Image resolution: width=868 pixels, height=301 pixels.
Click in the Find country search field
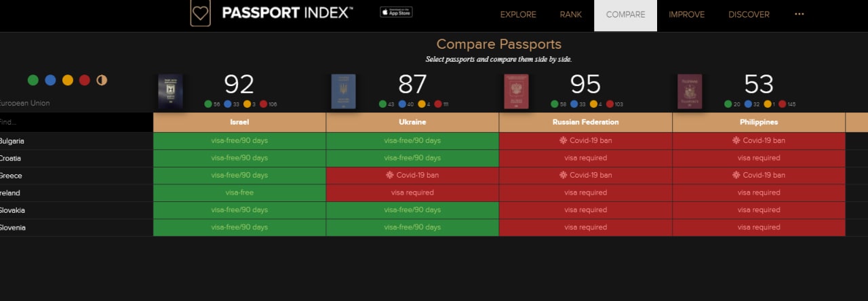point(76,122)
